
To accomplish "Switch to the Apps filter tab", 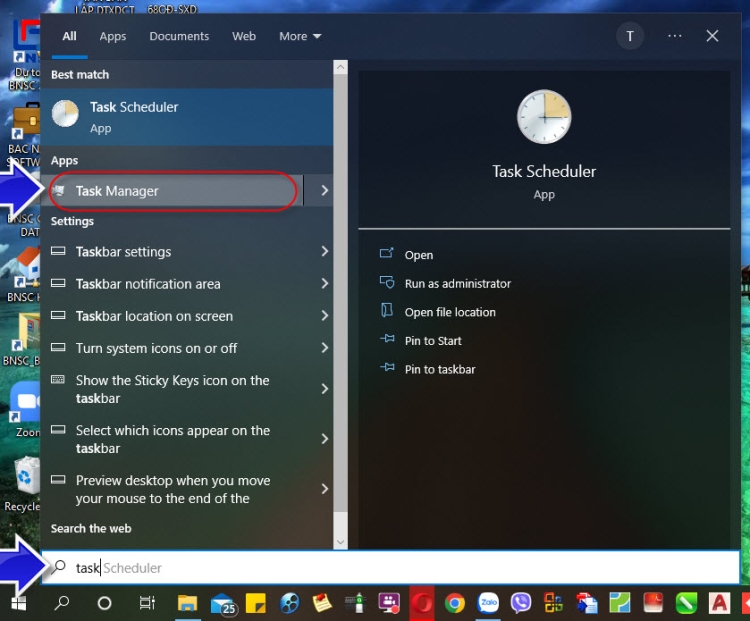I will coord(113,36).
